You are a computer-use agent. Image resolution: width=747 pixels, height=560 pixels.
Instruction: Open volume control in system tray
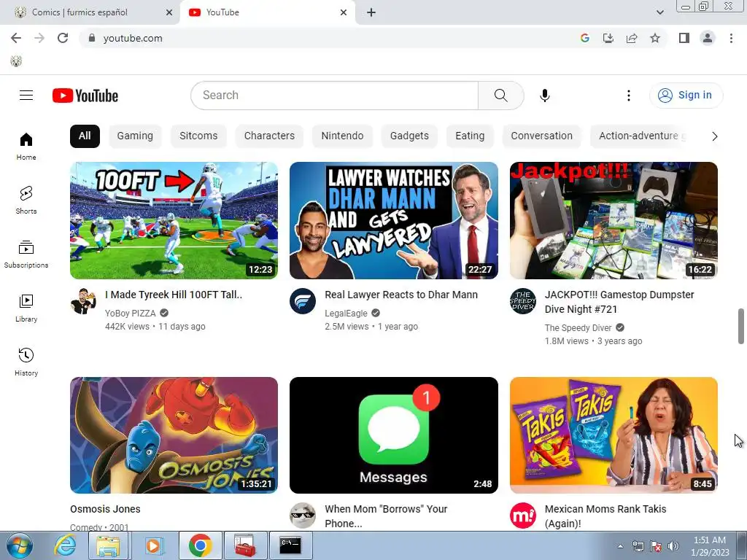click(x=673, y=546)
